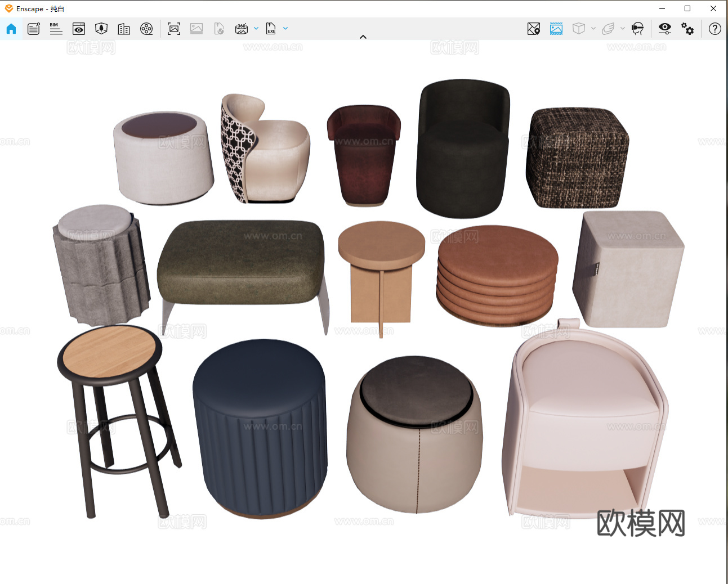Open the view management panel
Screen dimensions: 728x584
pyautogui.click(x=79, y=29)
